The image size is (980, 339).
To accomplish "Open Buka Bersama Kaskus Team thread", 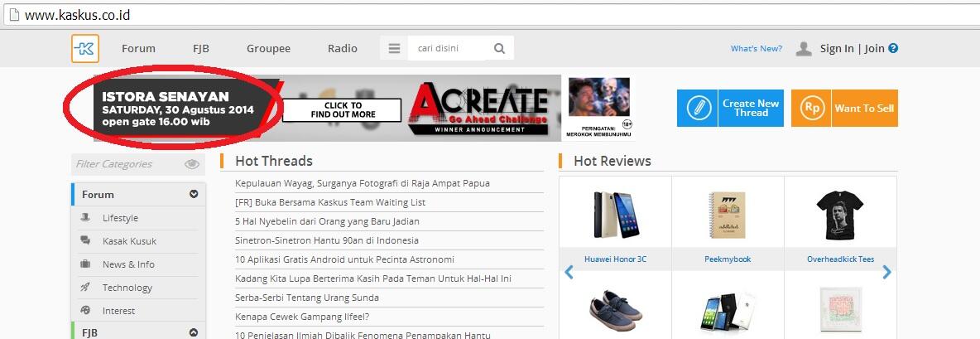I will (330, 202).
